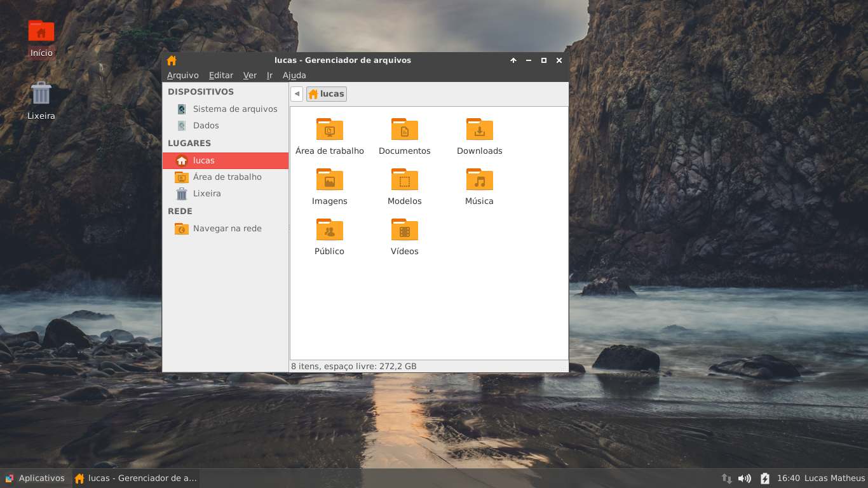Open the Ir menu

tap(269, 75)
